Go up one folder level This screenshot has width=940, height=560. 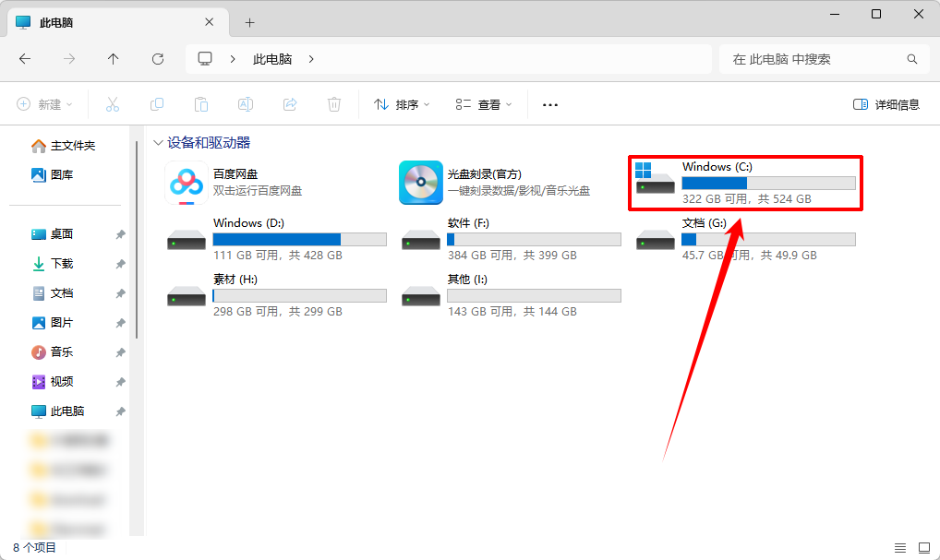[114, 59]
